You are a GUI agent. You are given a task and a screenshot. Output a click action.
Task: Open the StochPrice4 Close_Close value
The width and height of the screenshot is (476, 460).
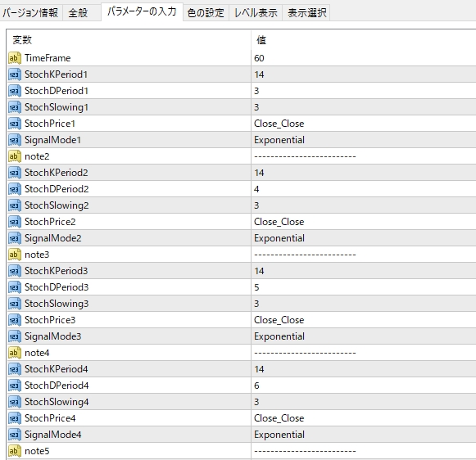[279, 418]
